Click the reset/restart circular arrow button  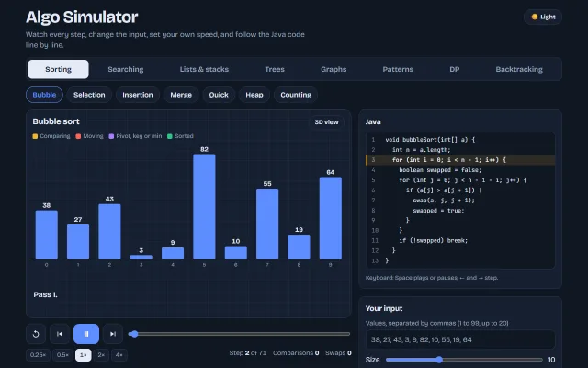click(x=36, y=334)
